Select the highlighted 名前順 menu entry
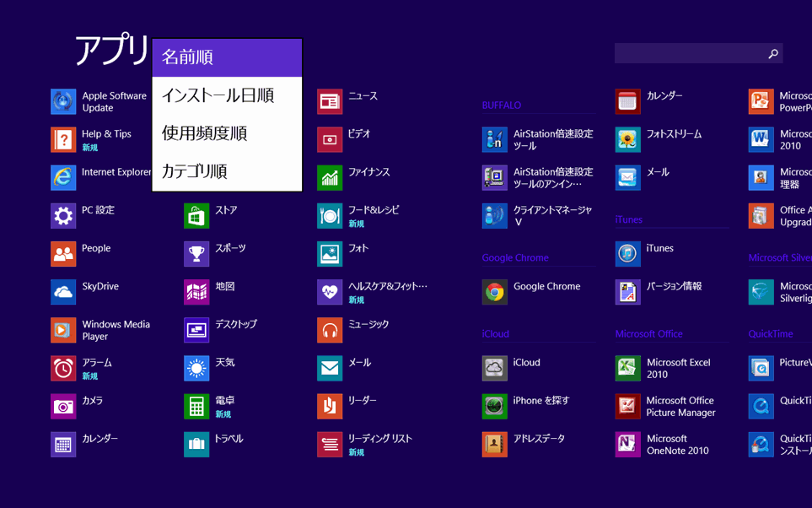This screenshot has width=812, height=508. click(187, 57)
